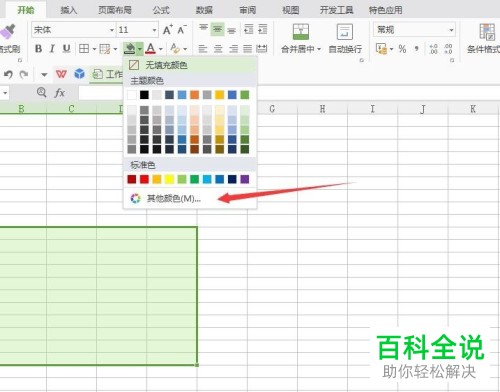This screenshot has width=500, height=392.
Task: Click the red WPS W icon
Action: 61,74
